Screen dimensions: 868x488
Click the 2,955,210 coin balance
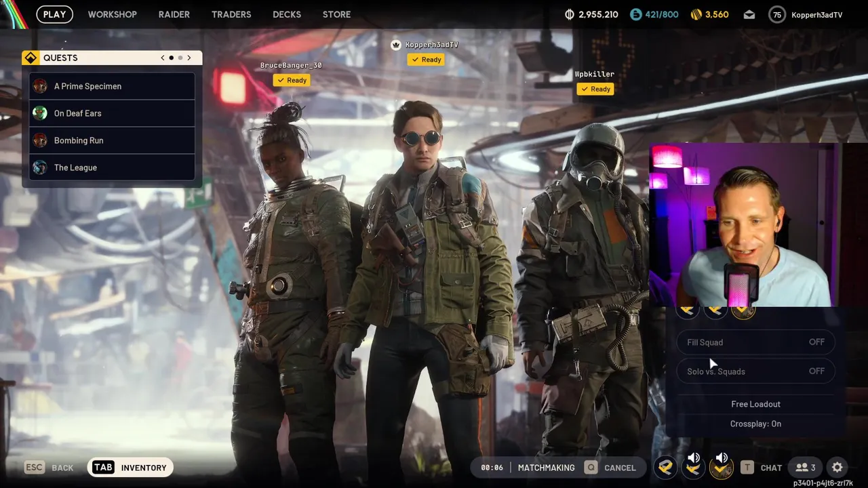tap(598, 14)
